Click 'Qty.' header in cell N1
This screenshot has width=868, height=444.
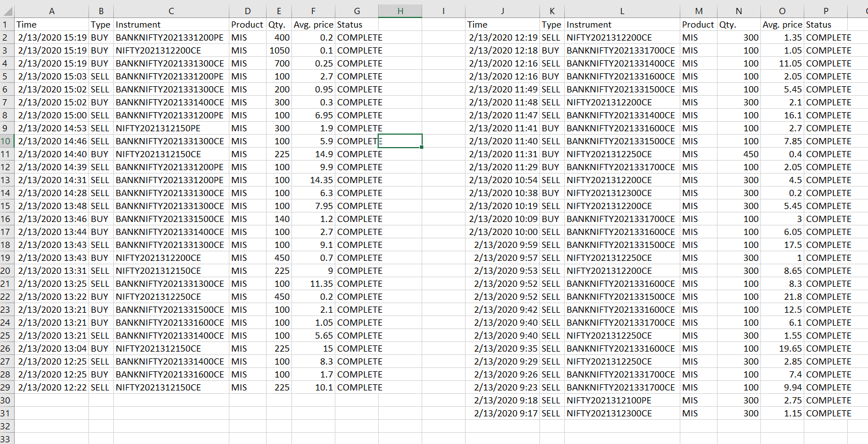728,24
